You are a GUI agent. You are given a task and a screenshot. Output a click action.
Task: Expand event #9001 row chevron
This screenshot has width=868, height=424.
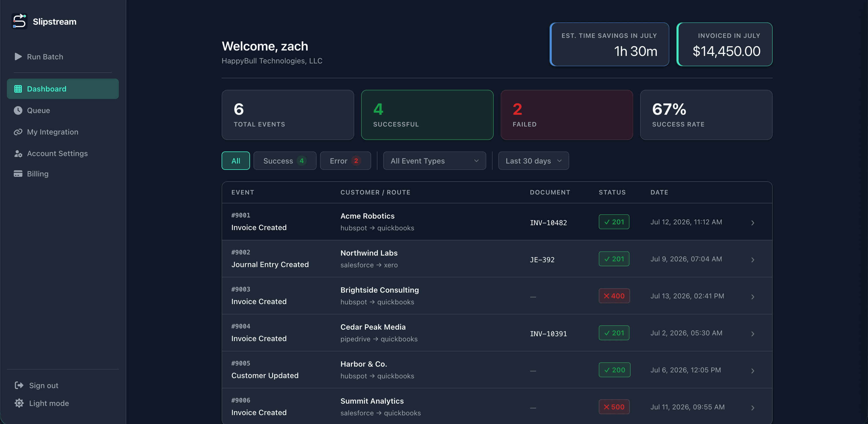coord(752,223)
